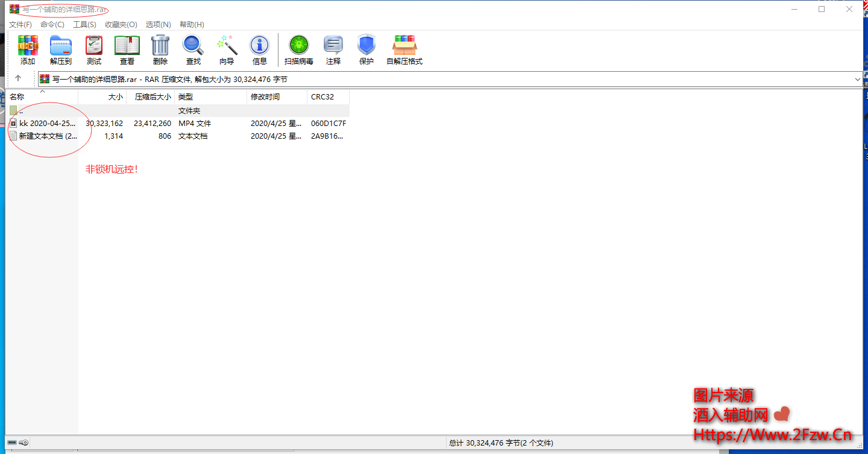Screen dimensions: 868x454
Task: Click the WinRAR title bar app icon
Action: 14,9
